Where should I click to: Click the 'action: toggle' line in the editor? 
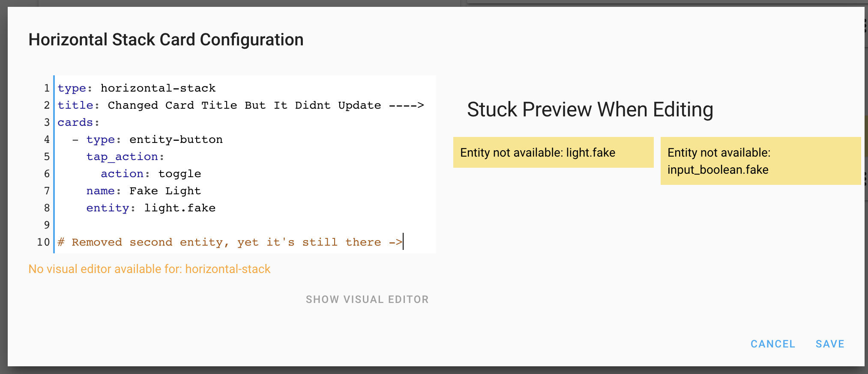[x=150, y=173]
